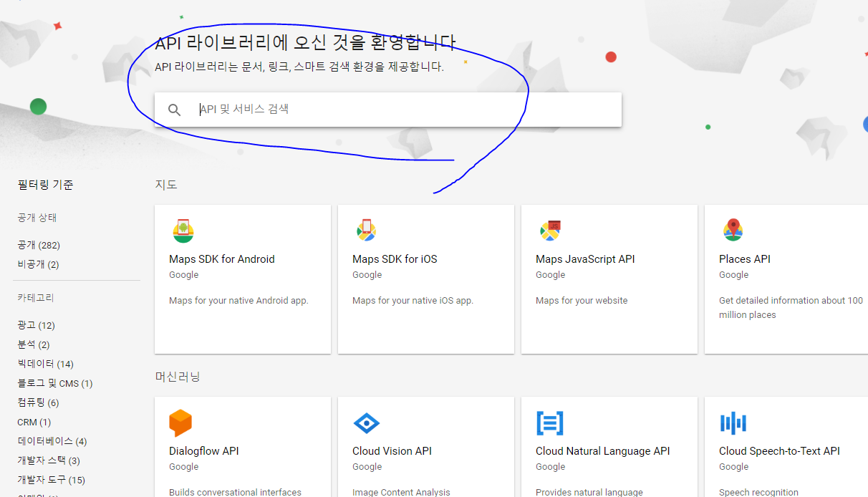Click "Image Content Analysis" description

pyautogui.click(x=401, y=492)
